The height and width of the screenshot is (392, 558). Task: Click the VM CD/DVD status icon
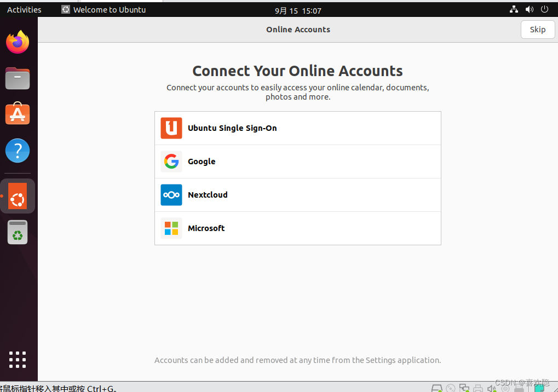coord(451,388)
